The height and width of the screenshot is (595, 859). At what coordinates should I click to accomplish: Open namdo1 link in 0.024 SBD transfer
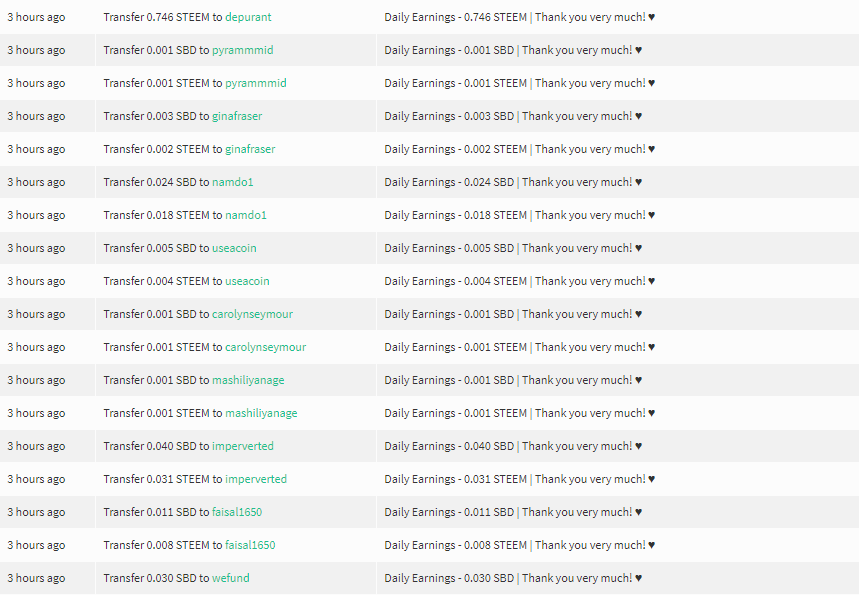coord(233,182)
